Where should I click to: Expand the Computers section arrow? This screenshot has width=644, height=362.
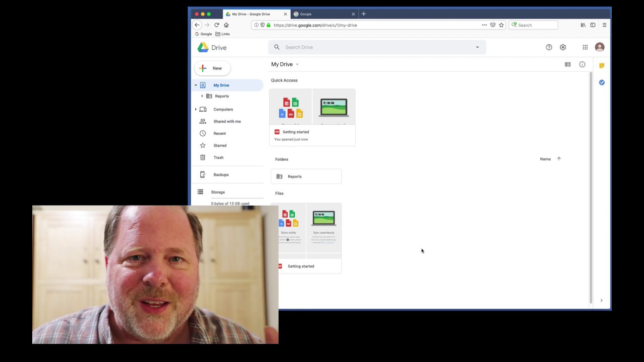196,109
